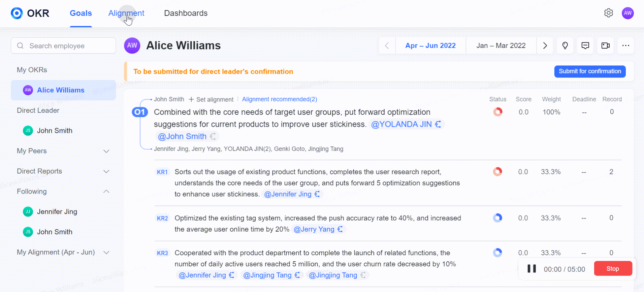The width and height of the screenshot is (644, 292).
Task: Collapse the Following section
Action: click(x=106, y=192)
